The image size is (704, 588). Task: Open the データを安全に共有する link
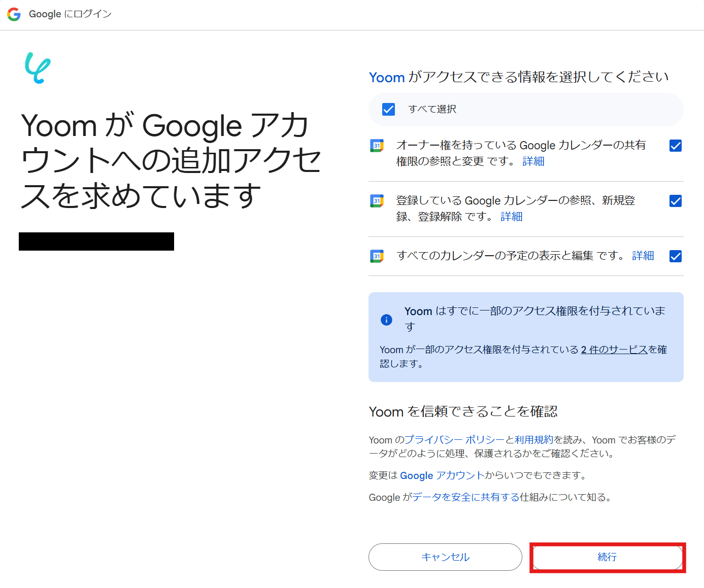pos(465,497)
